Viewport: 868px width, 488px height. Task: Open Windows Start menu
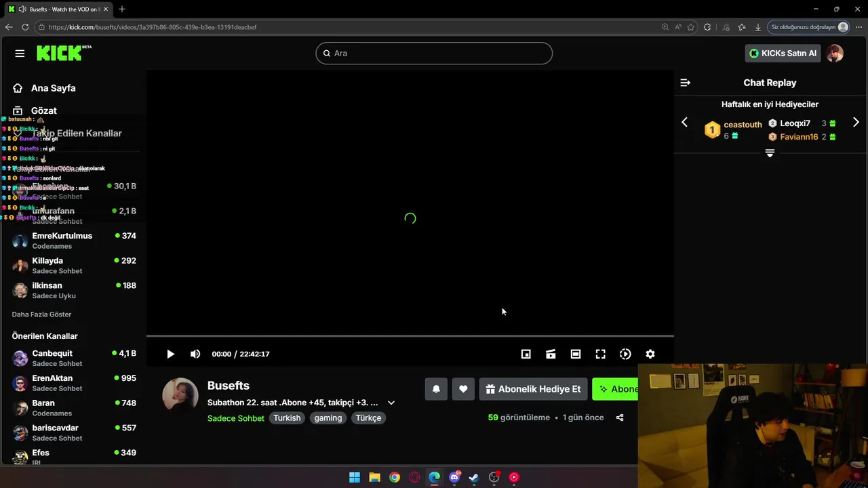(x=355, y=477)
